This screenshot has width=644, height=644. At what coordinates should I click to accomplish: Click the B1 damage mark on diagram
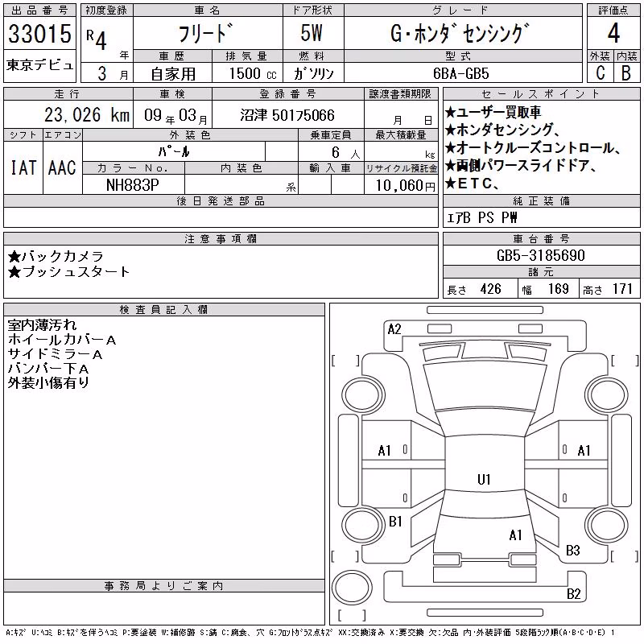click(x=395, y=522)
